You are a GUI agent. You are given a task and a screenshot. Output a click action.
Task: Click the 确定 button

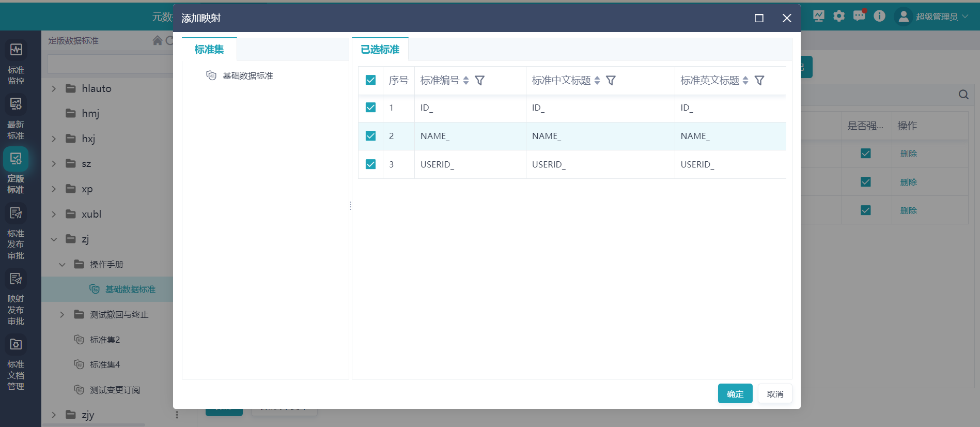[735, 394]
